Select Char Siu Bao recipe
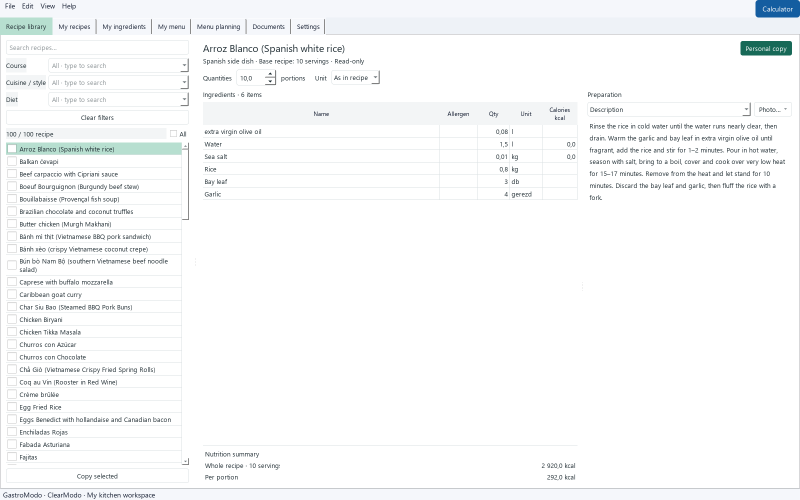800x500 pixels. pos(94,307)
